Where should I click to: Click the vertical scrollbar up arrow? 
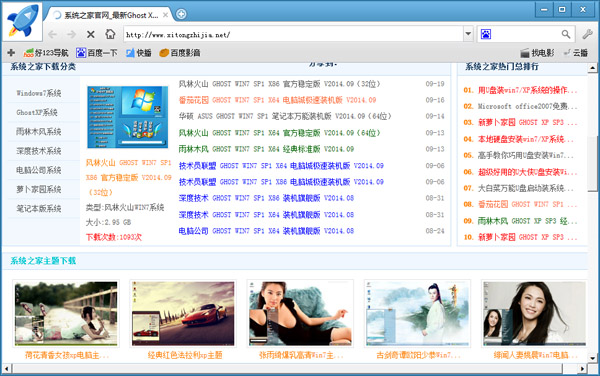(592, 68)
